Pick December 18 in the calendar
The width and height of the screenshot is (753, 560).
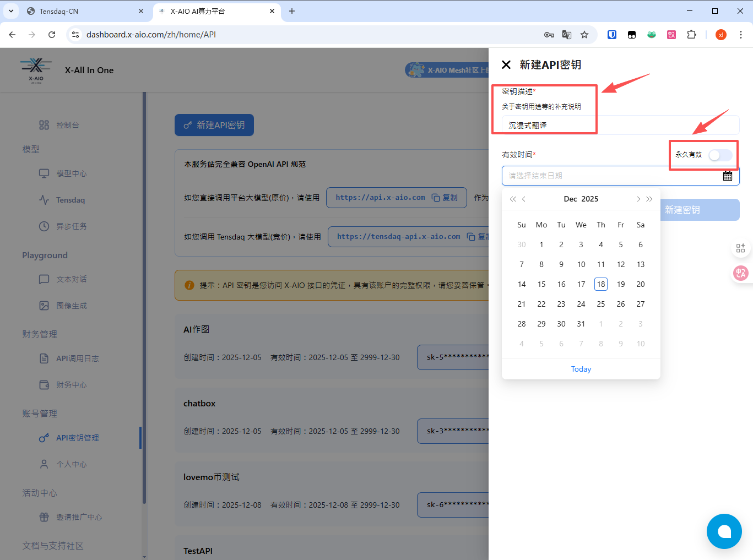(x=601, y=284)
